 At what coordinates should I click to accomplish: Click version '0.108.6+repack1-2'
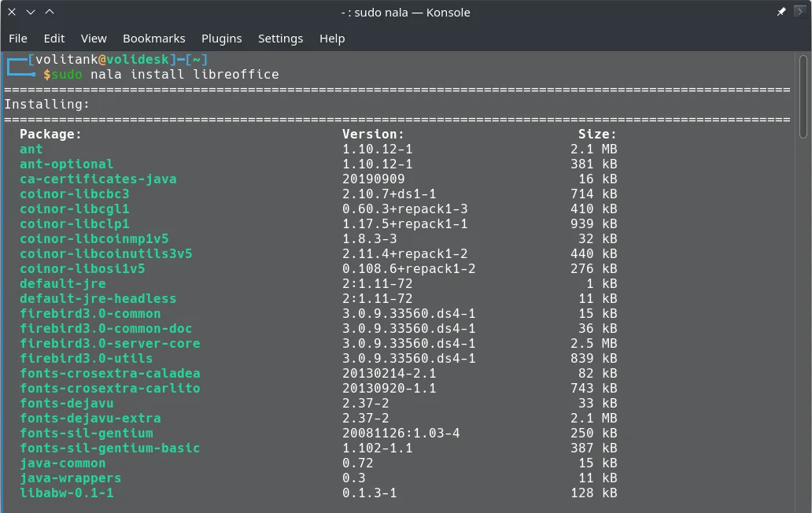pyautogui.click(x=408, y=269)
